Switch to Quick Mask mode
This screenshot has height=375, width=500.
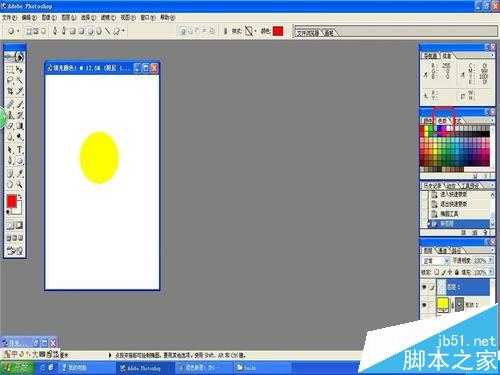[20, 225]
